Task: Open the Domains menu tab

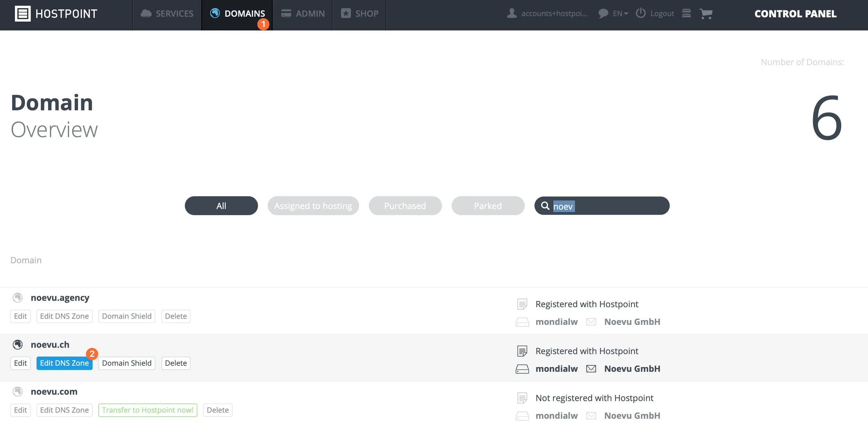Action: click(245, 13)
